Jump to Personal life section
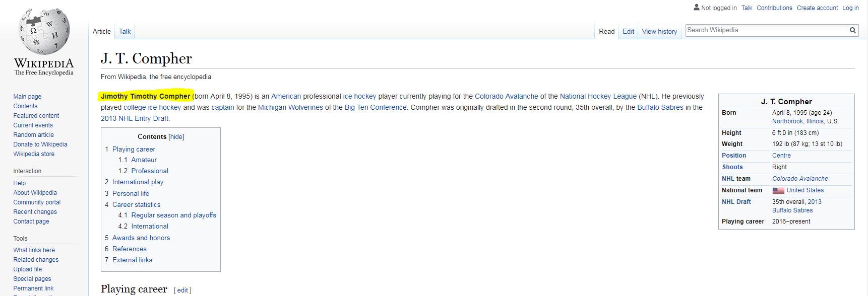This screenshot has width=868, height=296. coord(131,193)
